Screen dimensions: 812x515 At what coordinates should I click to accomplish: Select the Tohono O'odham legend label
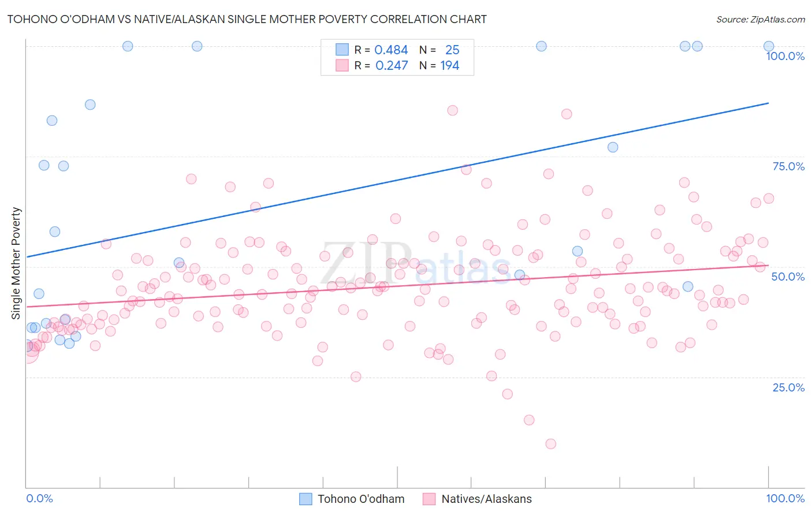361,499
